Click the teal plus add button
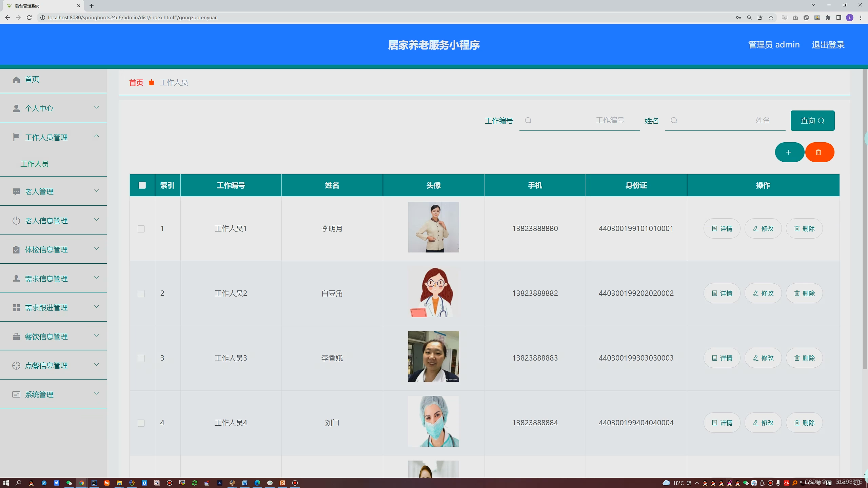868x488 pixels. [789, 152]
